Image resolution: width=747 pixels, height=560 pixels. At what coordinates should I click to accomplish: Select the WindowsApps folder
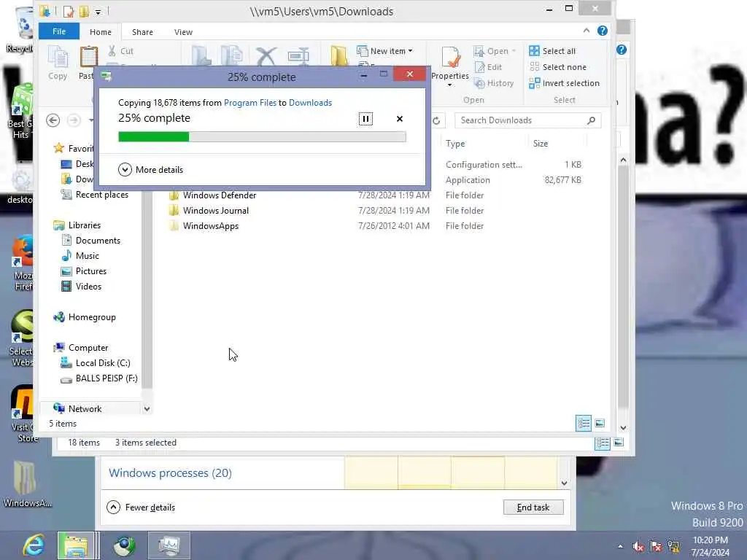pos(211,226)
